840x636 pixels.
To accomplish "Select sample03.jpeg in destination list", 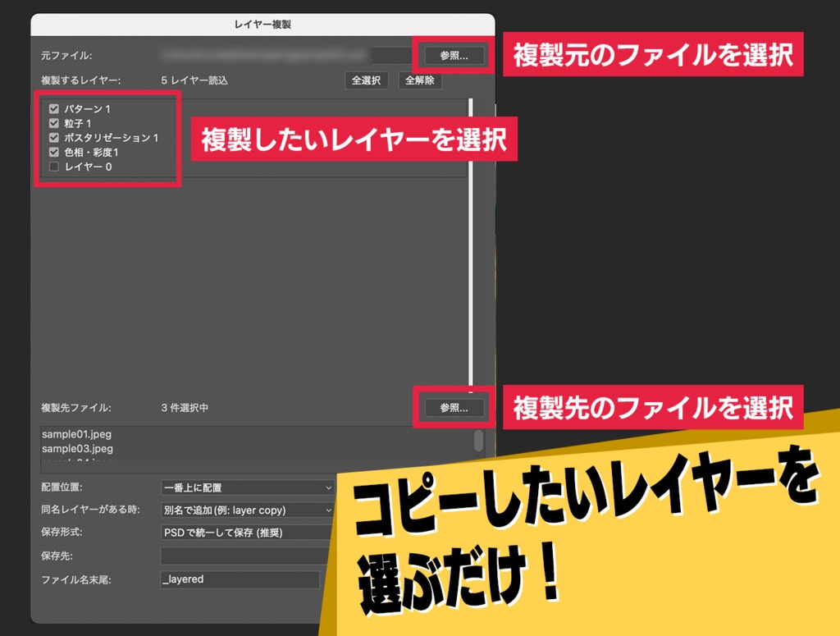I will click(x=77, y=448).
